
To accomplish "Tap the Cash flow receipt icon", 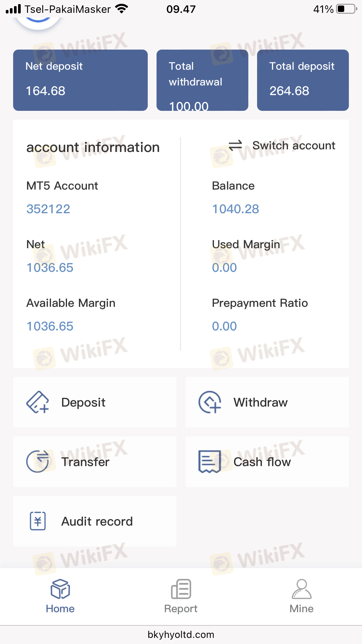I will coord(210,461).
